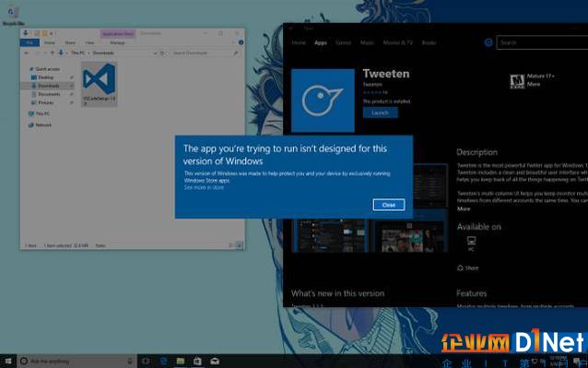The height and width of the screenshot is (368, 588).
Task: Open the Action Center notification icon
Action: 577,362
